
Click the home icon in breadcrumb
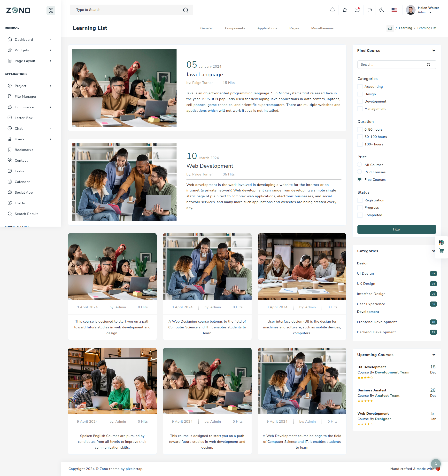(x=390, y=28)
